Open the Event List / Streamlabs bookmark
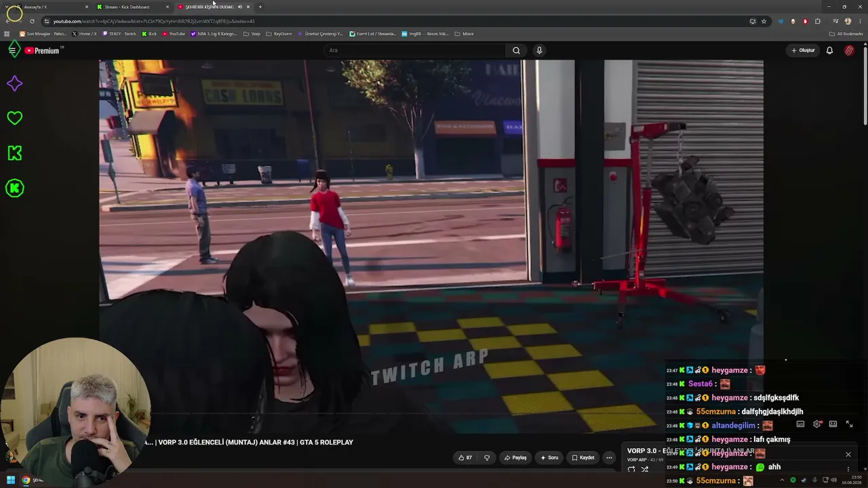The height and width of the screenshot is (488, 868). (373, 34)
